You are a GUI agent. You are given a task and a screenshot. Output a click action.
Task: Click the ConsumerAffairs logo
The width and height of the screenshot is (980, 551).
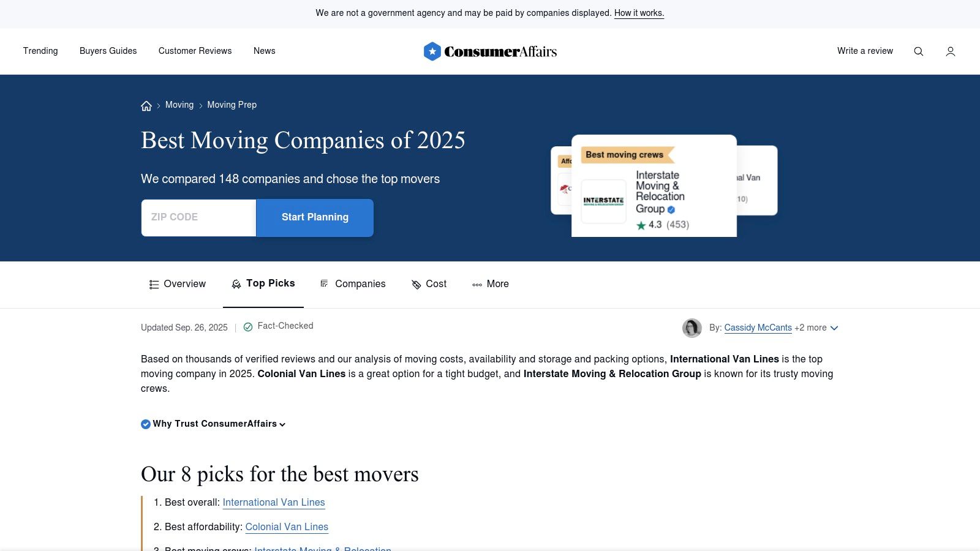490,51
